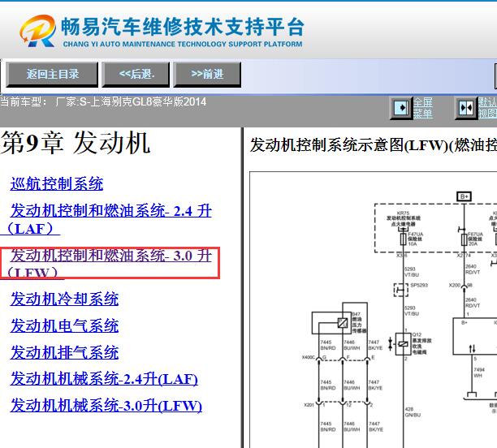This screenshot has height=448, width=497.
Task: Open 巡航控制系统 link
Action: tap(57, 183)
